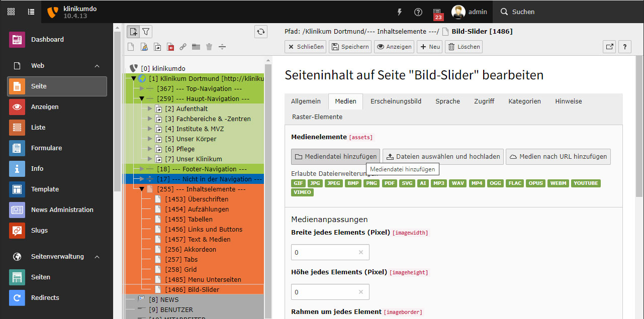The width and height of the screenshot is (644, 319).
Task: Toggle the page tree filter funnel
Action: pos(146,32)
